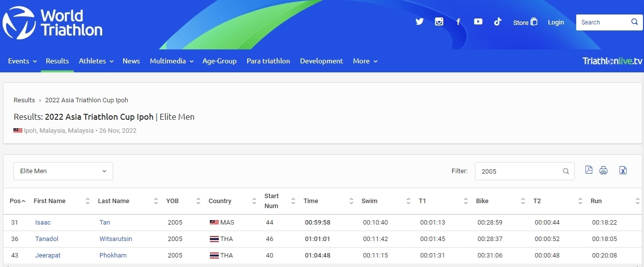Click the position 43 cell
This screenshot has height=267, width=644.
pos(14,256)
